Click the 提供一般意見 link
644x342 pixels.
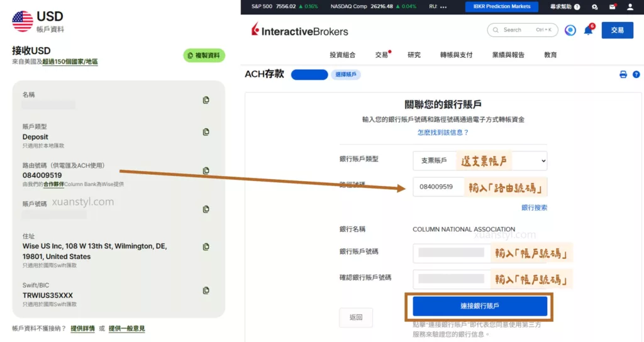click(x=126, y=328)
